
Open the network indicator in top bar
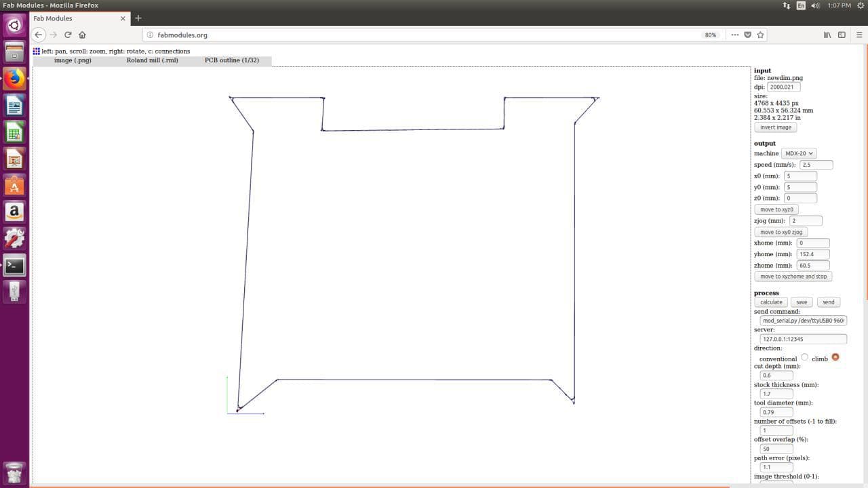[x=787, y=5]
